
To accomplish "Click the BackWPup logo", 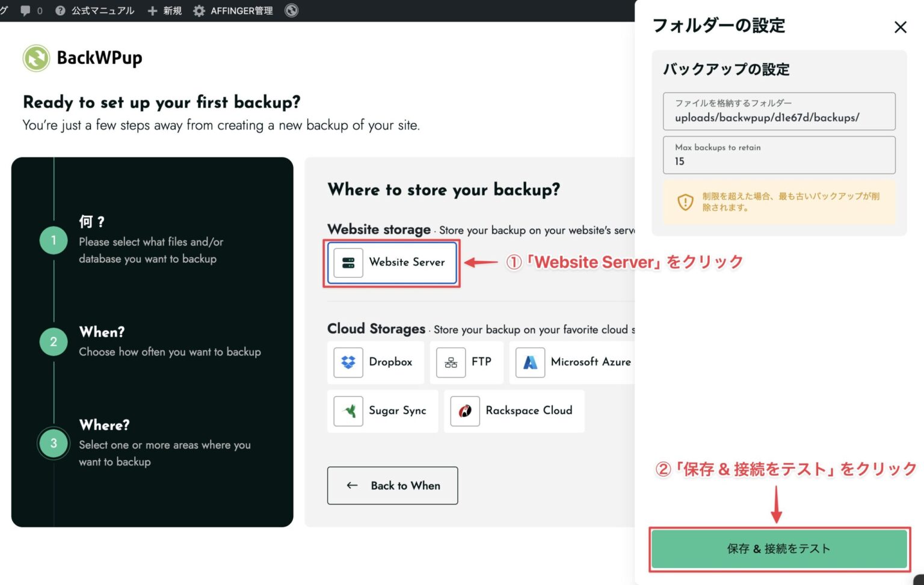I will 36,58.
